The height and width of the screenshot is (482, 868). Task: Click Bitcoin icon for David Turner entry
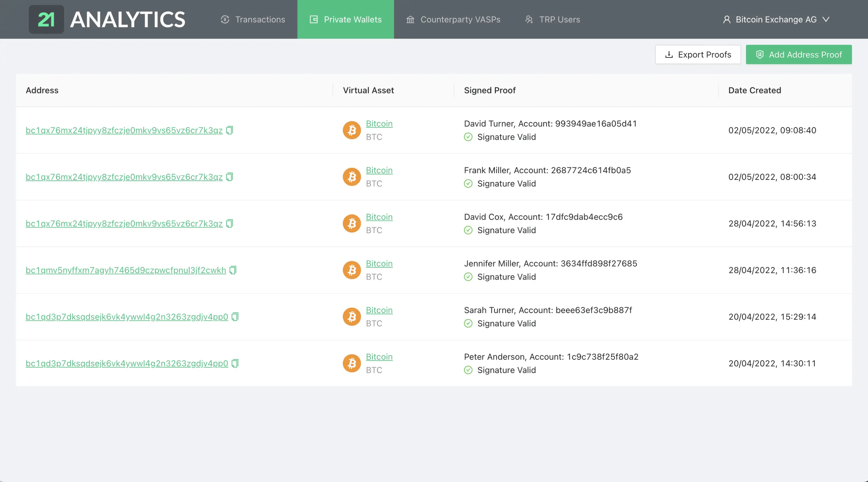point(352,130)
